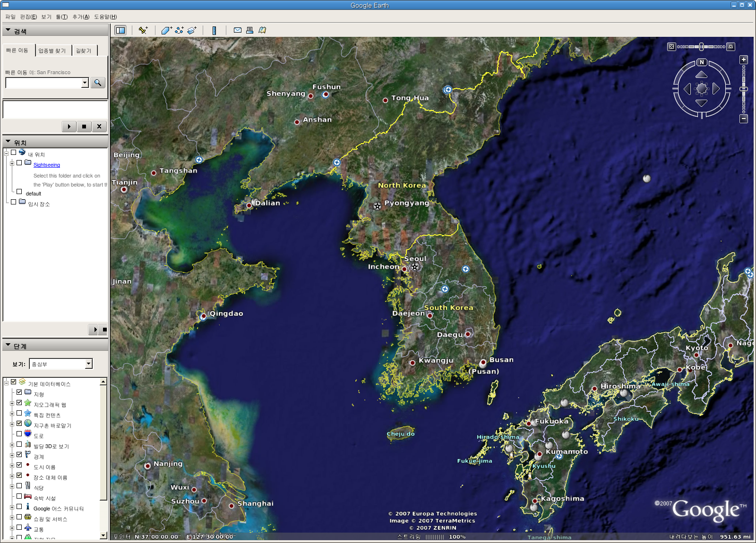Click the pan up arrow on navigator
The height and width of the screenshot is (543, 756).
point(702,75)
